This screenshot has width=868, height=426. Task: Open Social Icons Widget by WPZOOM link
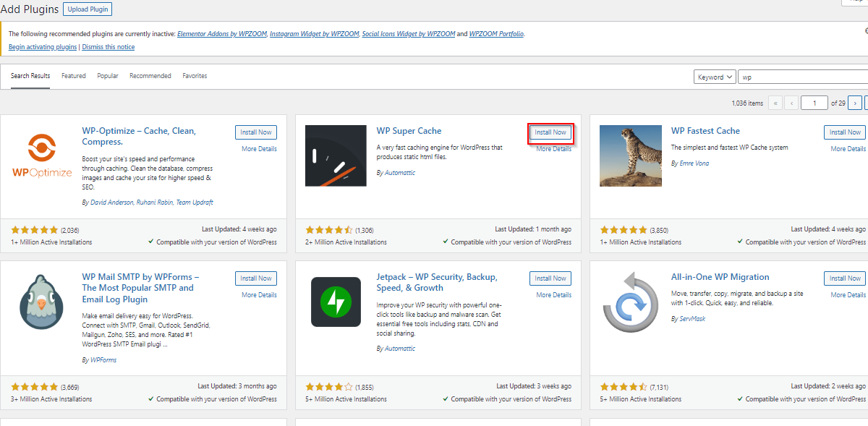point(409,34)
